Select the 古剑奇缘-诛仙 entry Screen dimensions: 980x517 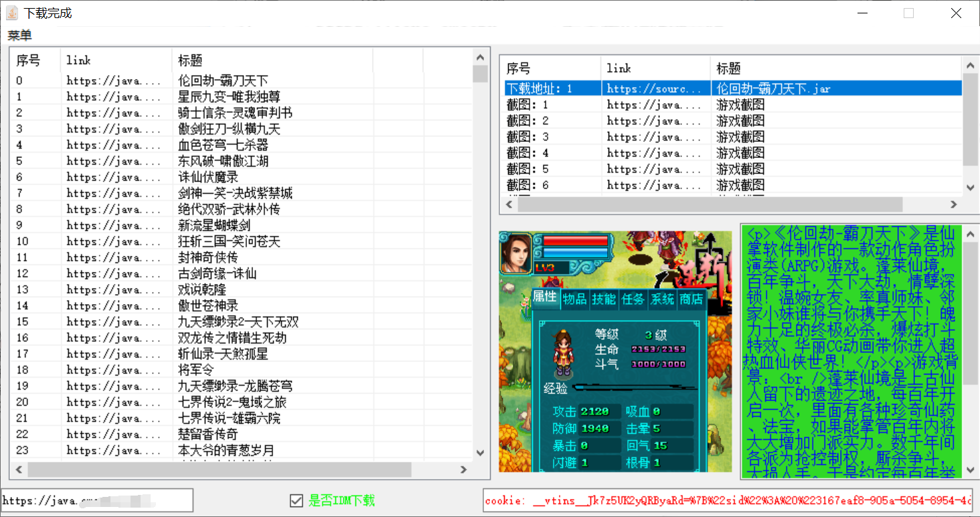(241, 274)
